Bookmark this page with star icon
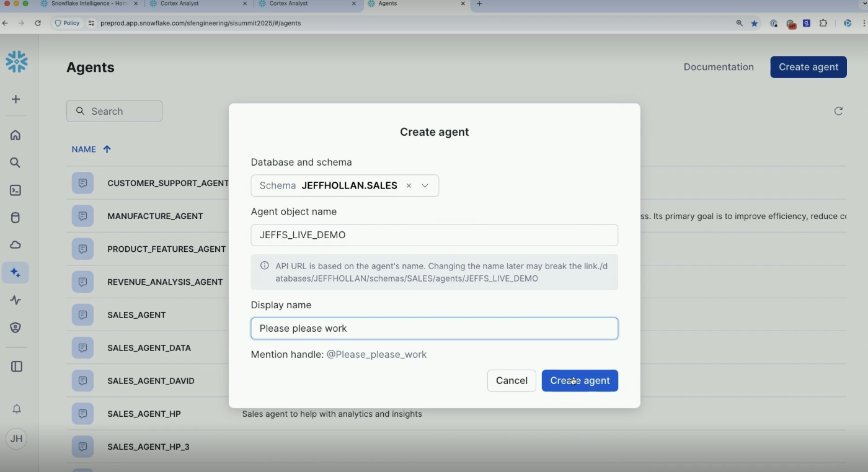 [x=755, y=23]
